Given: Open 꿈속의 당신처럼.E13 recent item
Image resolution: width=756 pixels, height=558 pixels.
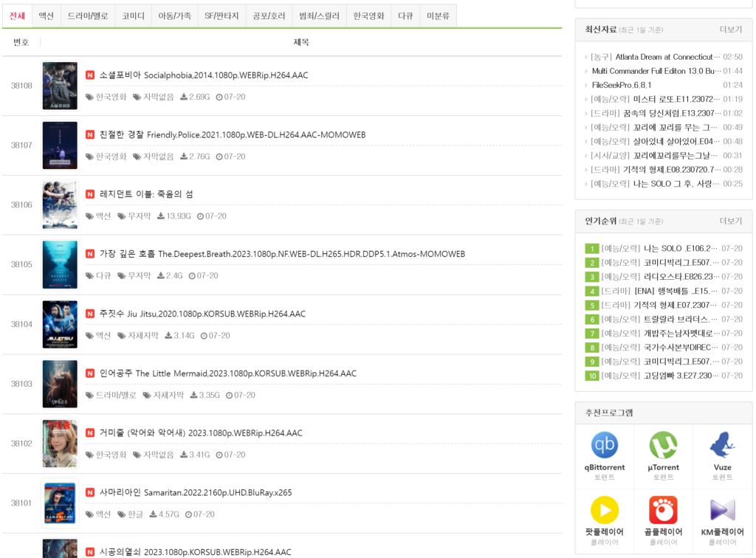Looking at the screenshot, I should [x=656, y=113].
